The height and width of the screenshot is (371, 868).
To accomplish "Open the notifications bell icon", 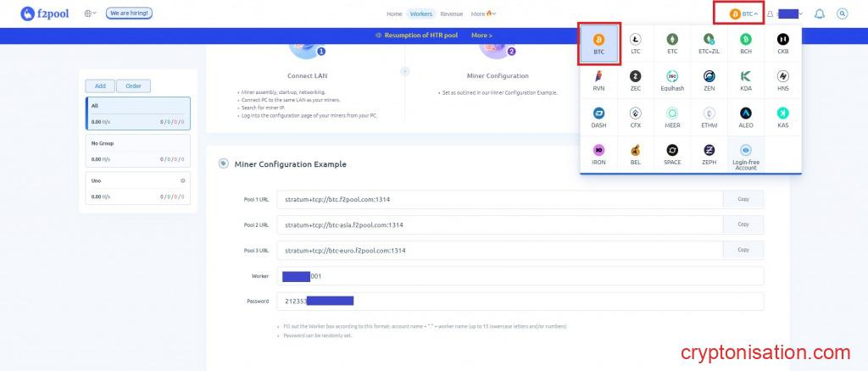I will click(x=819, y=14).
